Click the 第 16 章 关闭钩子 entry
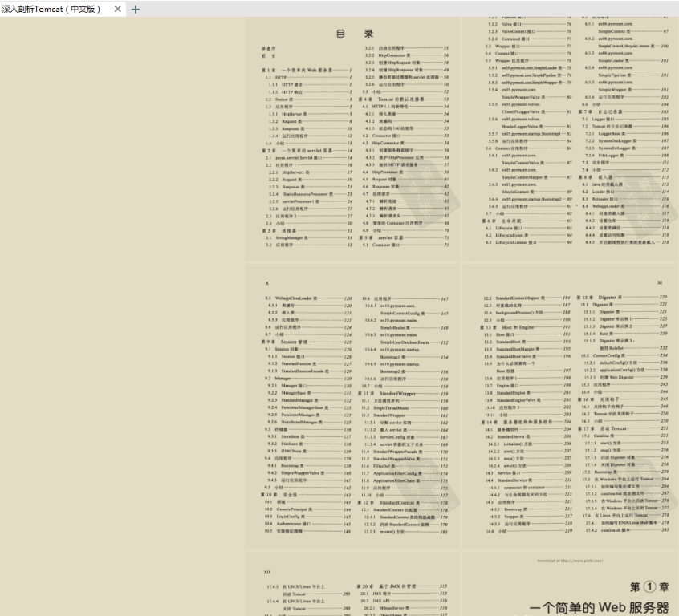Viewport: 679px width, 616px height. point(623,399)
